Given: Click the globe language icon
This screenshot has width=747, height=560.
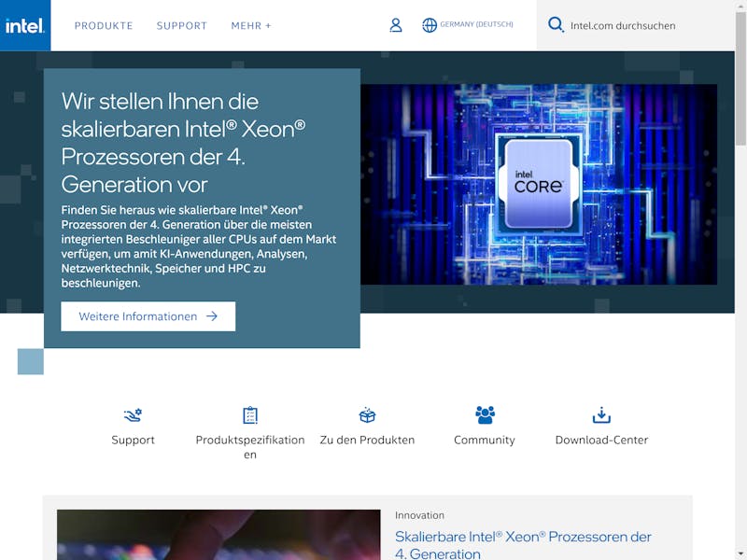Looking at the screenshot, I should click(430, 25).
